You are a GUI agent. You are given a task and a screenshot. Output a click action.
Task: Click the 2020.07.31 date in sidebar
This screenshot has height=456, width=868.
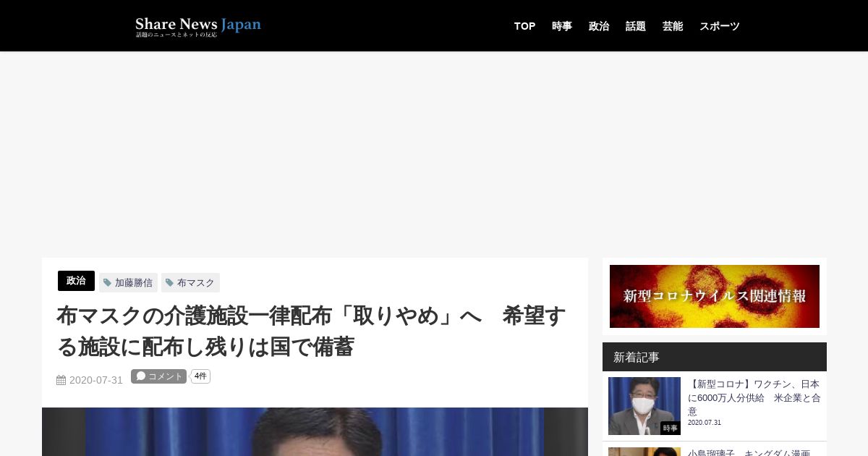705,423
